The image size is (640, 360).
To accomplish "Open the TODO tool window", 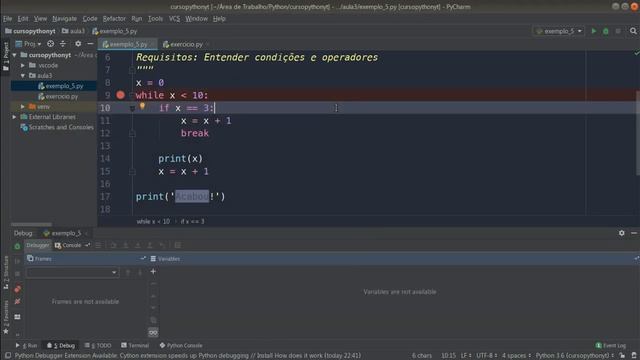I will tap(98, 345).
